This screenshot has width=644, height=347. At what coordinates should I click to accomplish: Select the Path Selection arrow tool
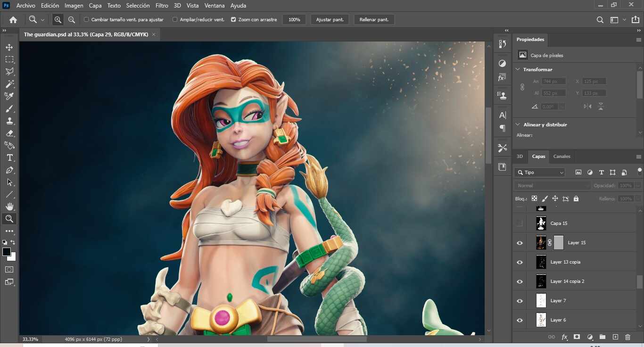click(9, 182)
